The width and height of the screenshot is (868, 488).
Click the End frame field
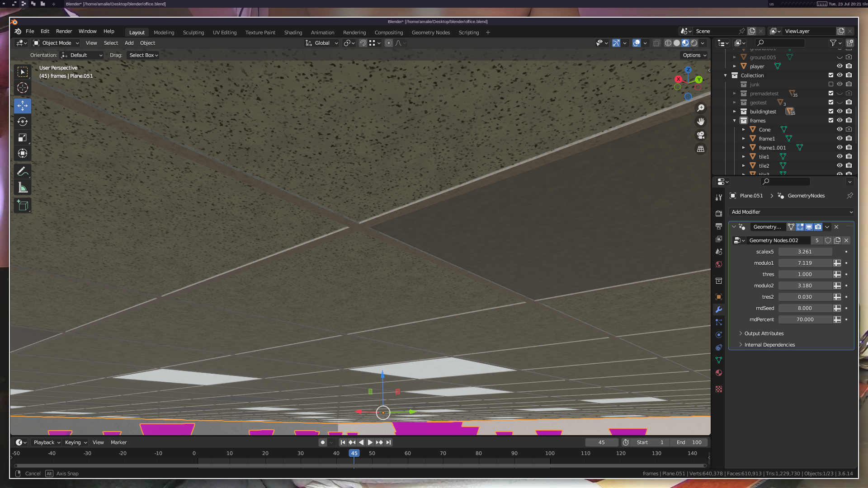point(689,442)
